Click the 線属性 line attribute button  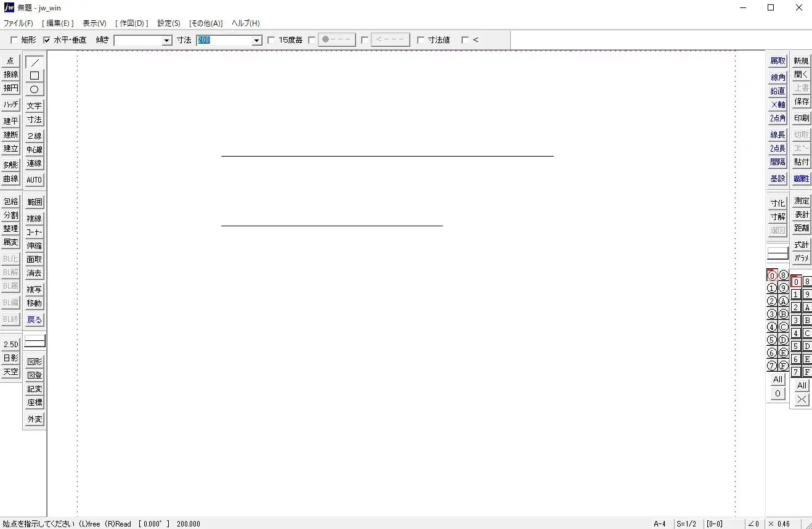coord(802,179)
